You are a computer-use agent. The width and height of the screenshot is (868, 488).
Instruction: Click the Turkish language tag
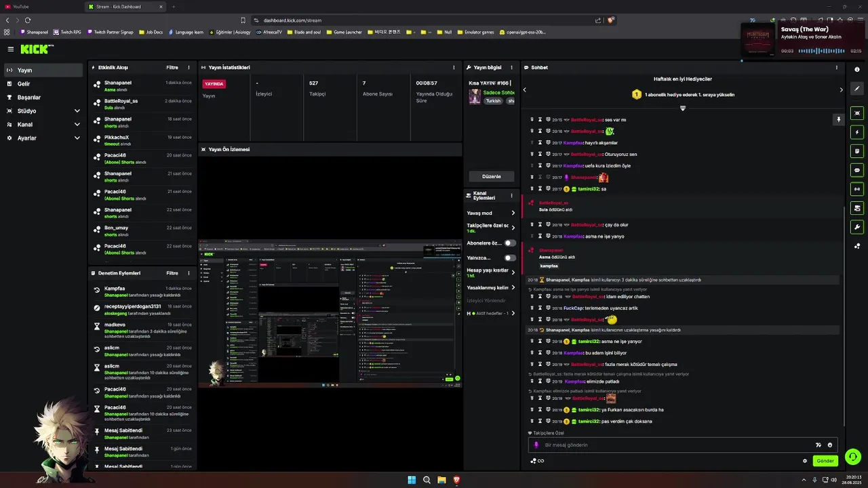tap(493, 100)
